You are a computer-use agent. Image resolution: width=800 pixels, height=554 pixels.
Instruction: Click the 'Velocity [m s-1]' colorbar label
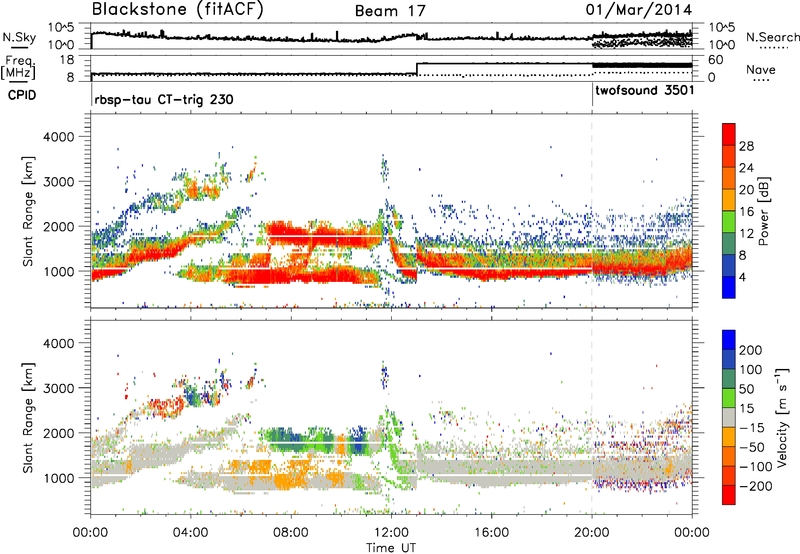click(x=781, y=417)
